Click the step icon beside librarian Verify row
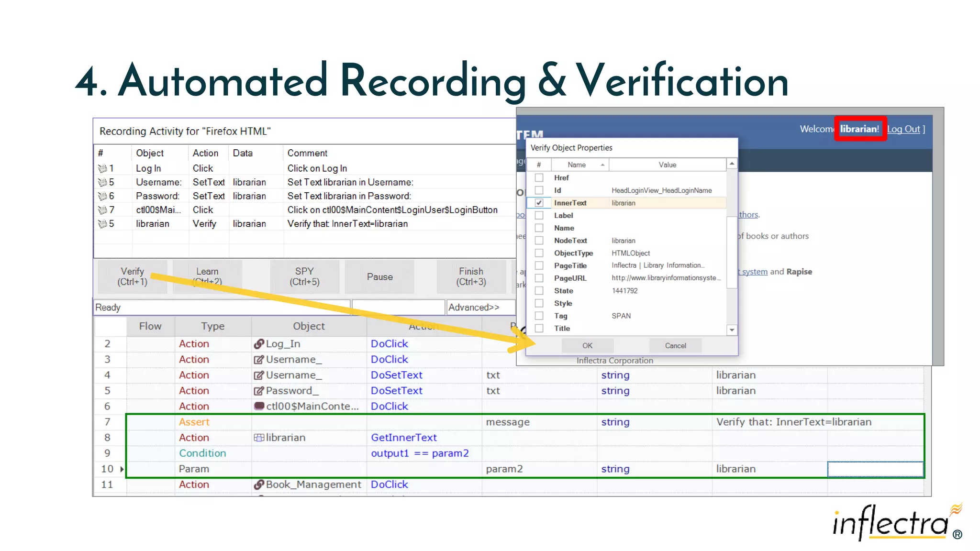This screenshot has height=551, width=980. [102, 224]
